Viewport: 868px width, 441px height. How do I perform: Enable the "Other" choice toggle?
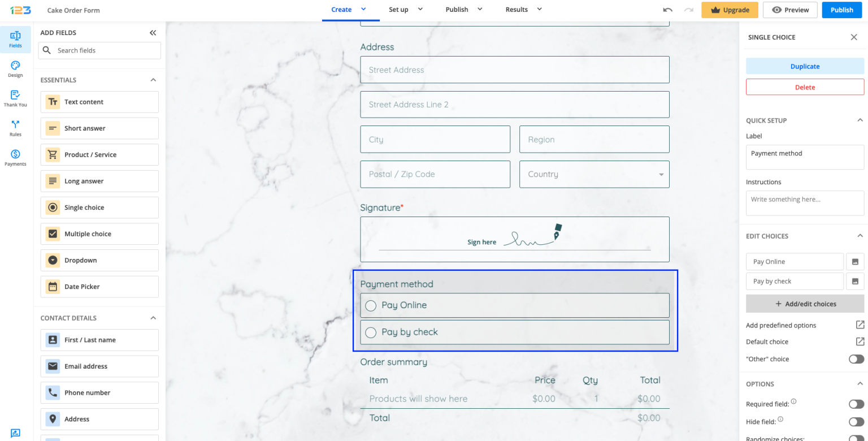pyautogui.click(x=856, y=359)
